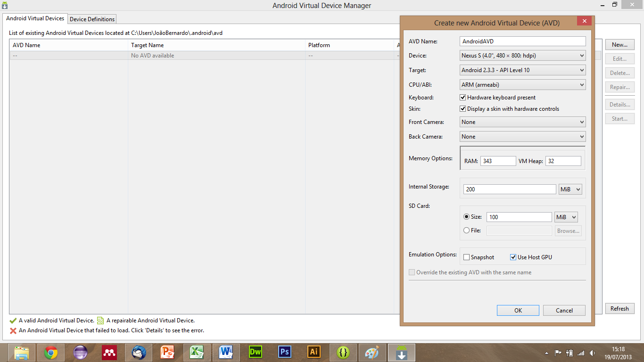Open the green curly-braces app icon
644x362 pixels.
point(343,352)
